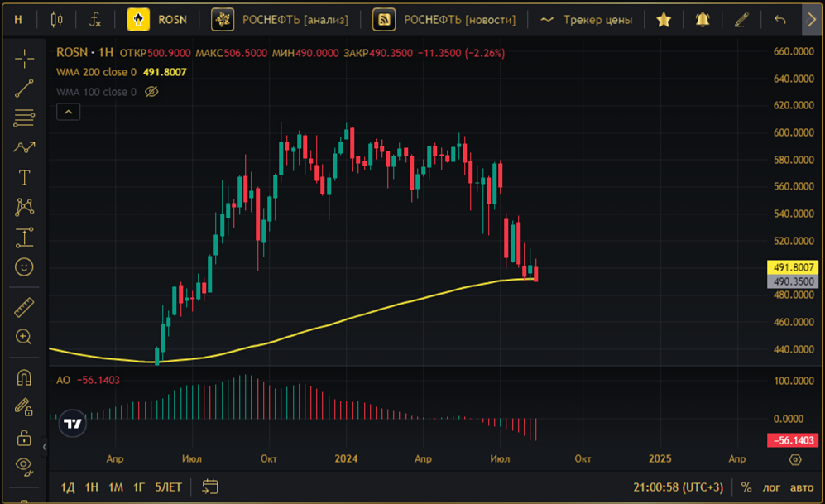The width and height of the screenshot is (825, 504).
Task: Open the РОСНЕФТЬ [анализ] tab
Action: [x=280, y=20]
